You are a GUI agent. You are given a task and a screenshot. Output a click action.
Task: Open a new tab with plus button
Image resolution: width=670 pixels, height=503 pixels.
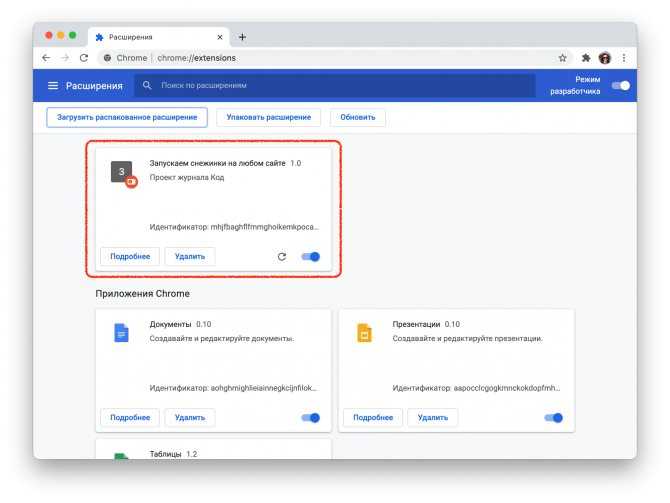pyautogui.click(x=242, y=37)
